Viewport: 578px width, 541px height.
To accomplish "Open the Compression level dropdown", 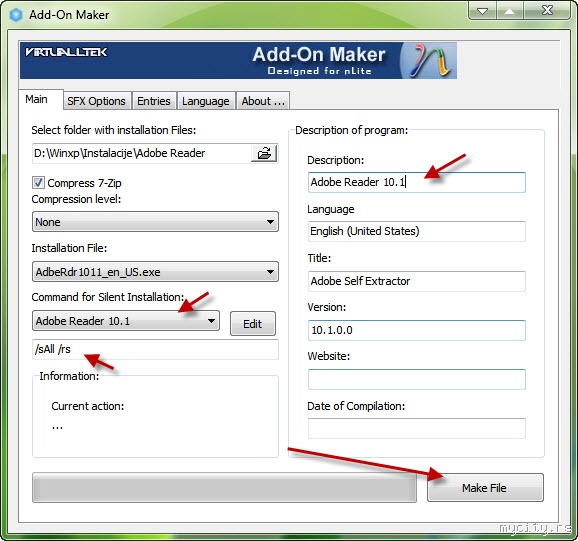I will coord(155,222).
